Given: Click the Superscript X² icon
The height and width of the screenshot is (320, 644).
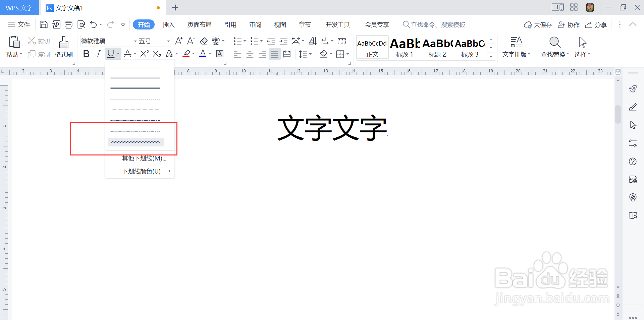Looking at the screenshot, I should click(145, 54).
